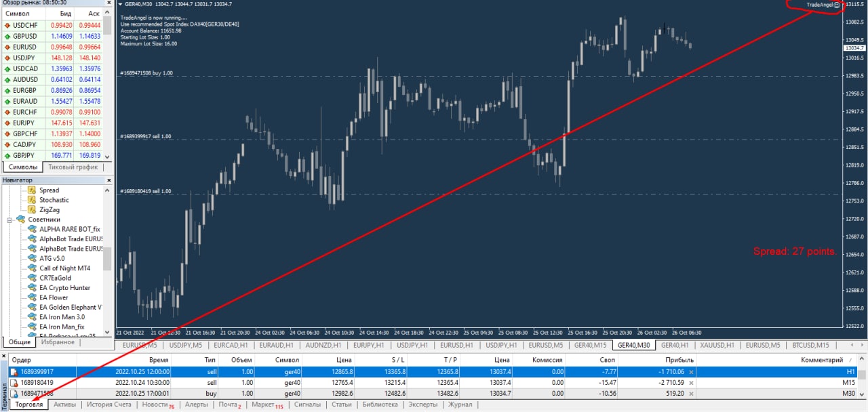The height and width of the screenshot is (412, 868).
Task: Click chart label #1689180419 sell 1.00
Action: (146, 191)
